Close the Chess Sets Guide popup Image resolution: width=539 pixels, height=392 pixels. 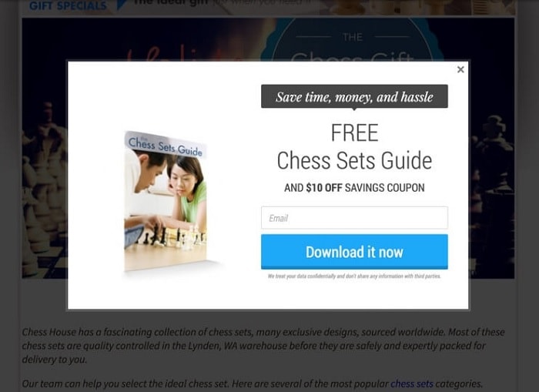point(460,69)
